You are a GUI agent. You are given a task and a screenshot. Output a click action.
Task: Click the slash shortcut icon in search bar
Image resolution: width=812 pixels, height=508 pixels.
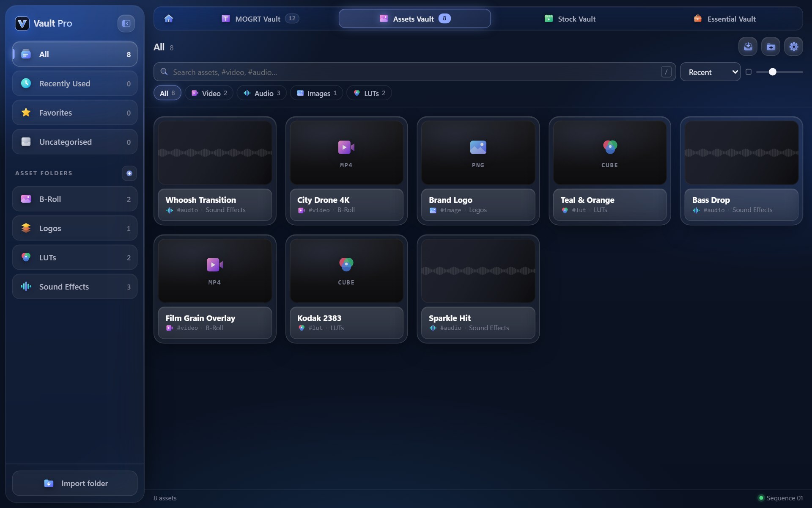click(x=666, y=72)
